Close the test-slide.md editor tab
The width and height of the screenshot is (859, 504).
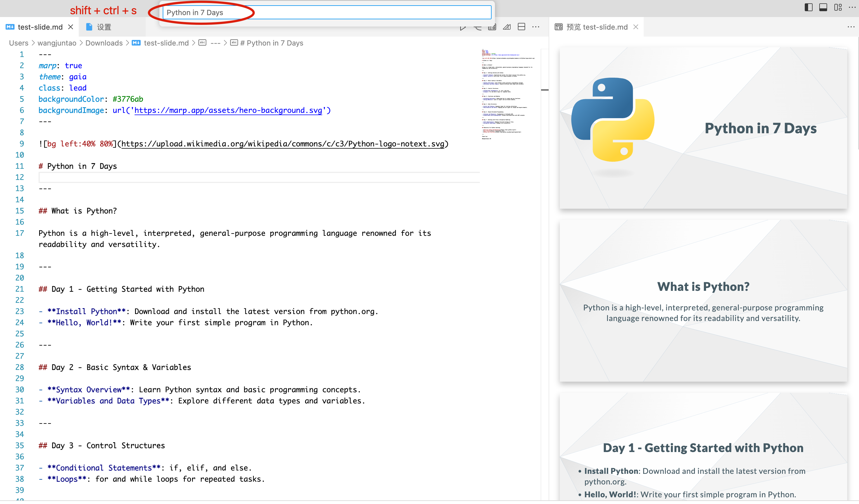(70, 27)
